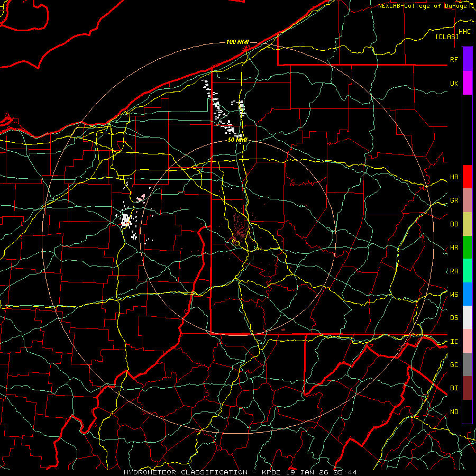The image size is (476, 476).
Task: Click the BD legend label
Action: pyautogui.click(x=454, y=224)
